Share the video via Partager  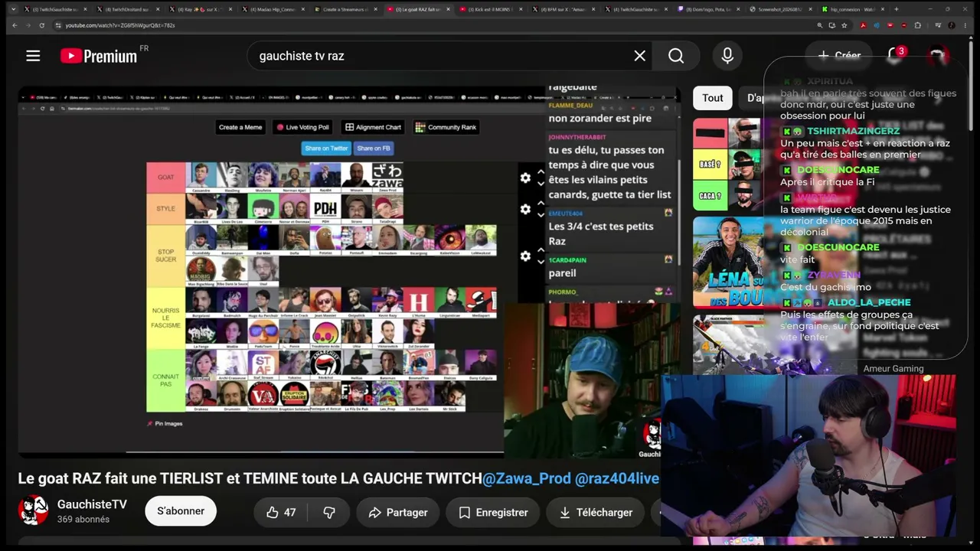click(x=397, y=513)
